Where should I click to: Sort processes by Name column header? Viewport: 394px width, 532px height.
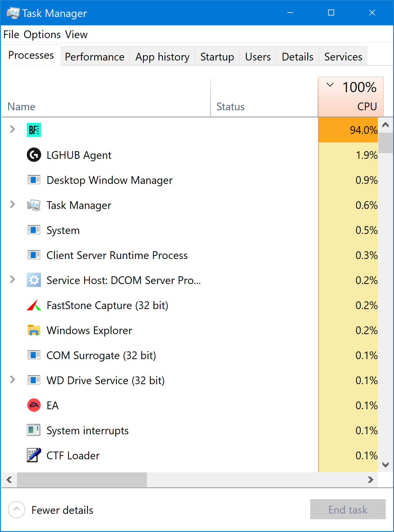tap(106, 98)
